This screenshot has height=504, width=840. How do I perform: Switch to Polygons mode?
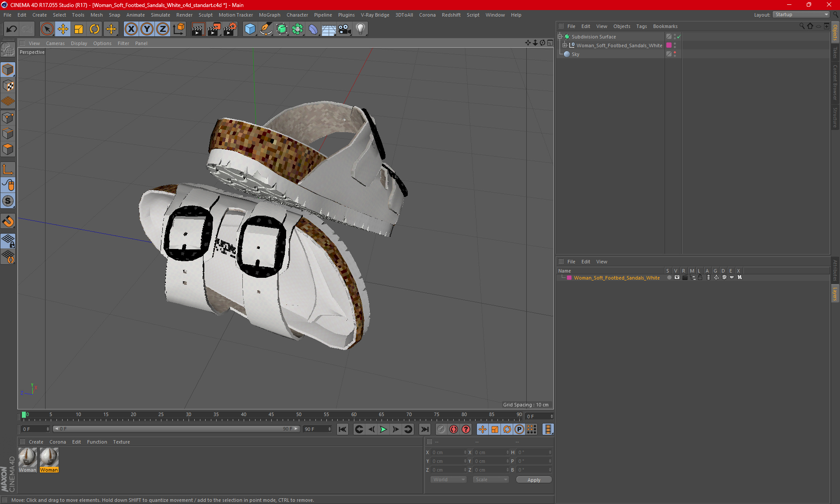point(8,149)
